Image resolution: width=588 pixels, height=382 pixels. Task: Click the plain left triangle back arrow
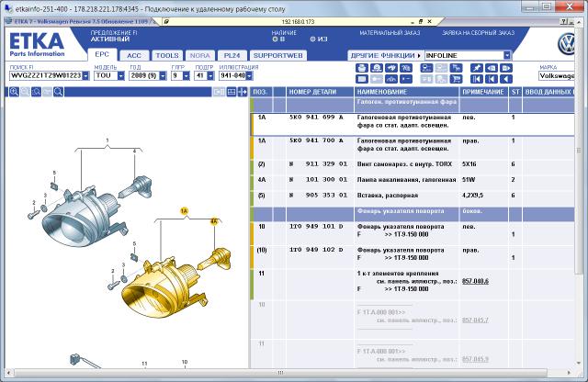(506, 79)
